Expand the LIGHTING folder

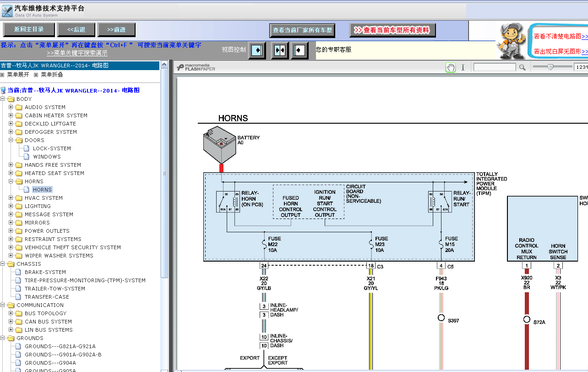11,206
